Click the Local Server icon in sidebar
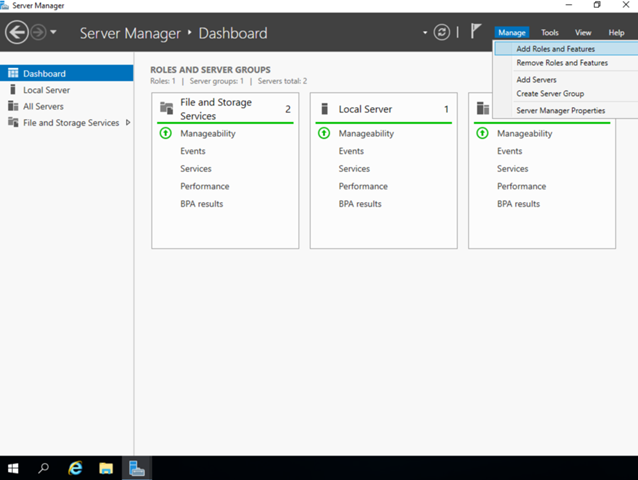This screenshot has width=638, height=480. point(13,89)
